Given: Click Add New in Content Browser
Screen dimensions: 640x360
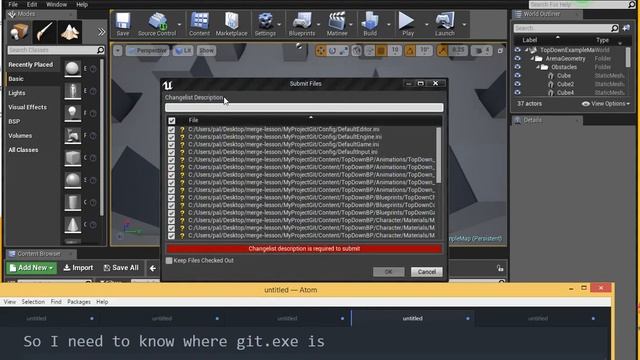Looking at the screenshot, I should [x=31, y=268].
